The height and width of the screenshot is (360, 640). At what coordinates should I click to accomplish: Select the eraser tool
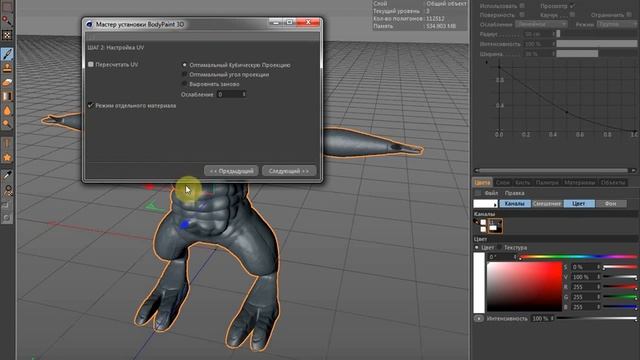click(7, 82)
